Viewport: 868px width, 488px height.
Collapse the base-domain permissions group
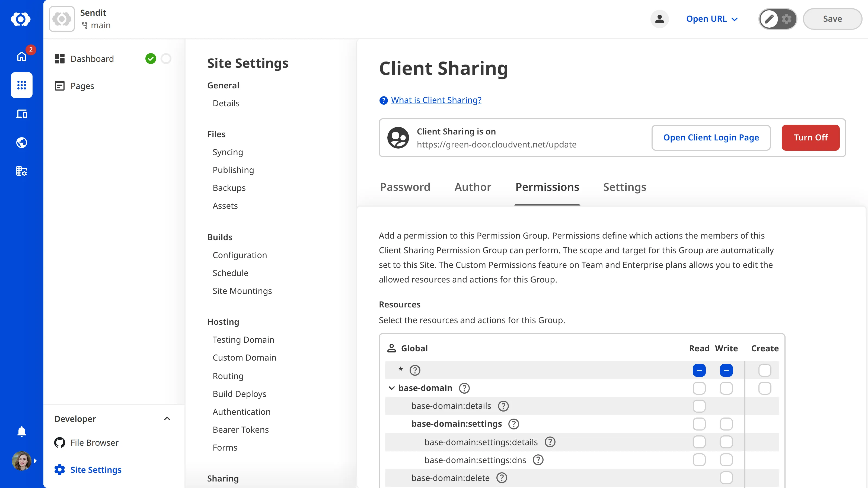(x=391, y=388)
